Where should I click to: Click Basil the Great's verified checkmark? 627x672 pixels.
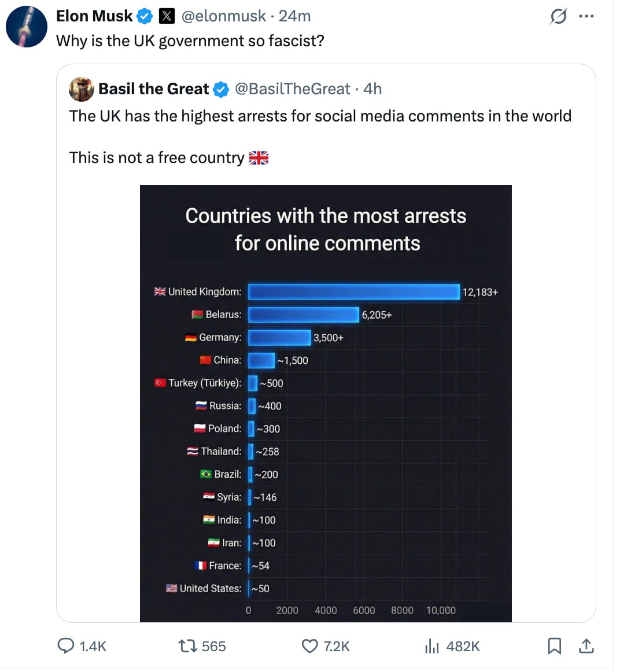coord(220,89)
